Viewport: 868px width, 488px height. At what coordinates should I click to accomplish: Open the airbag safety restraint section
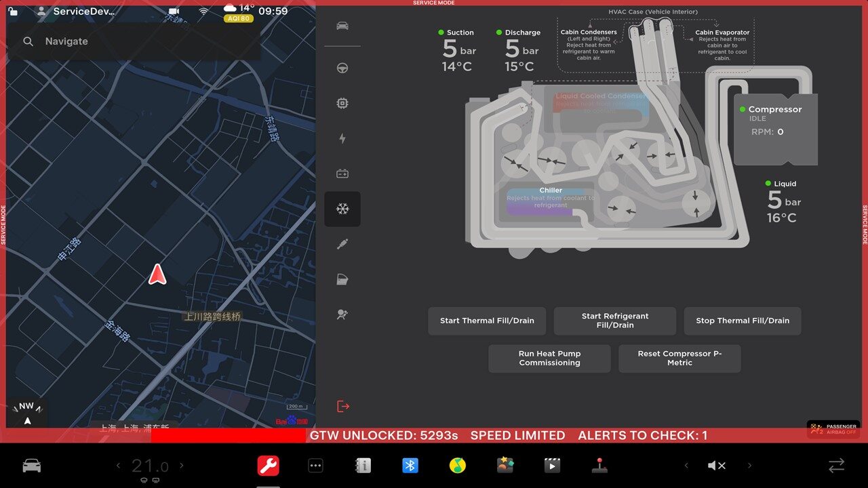point(342,314)
